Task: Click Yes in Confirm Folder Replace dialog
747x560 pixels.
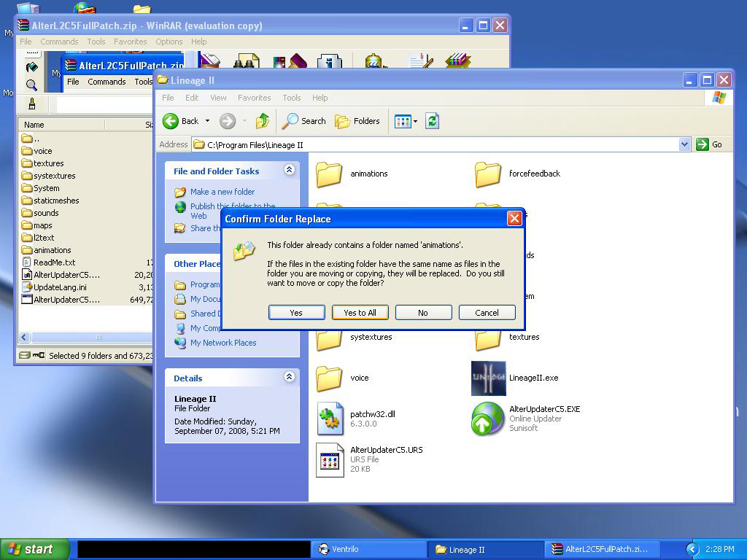Action: [296, 313]
